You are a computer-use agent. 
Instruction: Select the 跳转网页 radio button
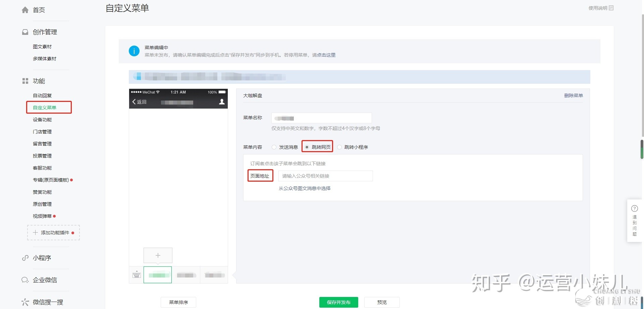click(307, 147)
